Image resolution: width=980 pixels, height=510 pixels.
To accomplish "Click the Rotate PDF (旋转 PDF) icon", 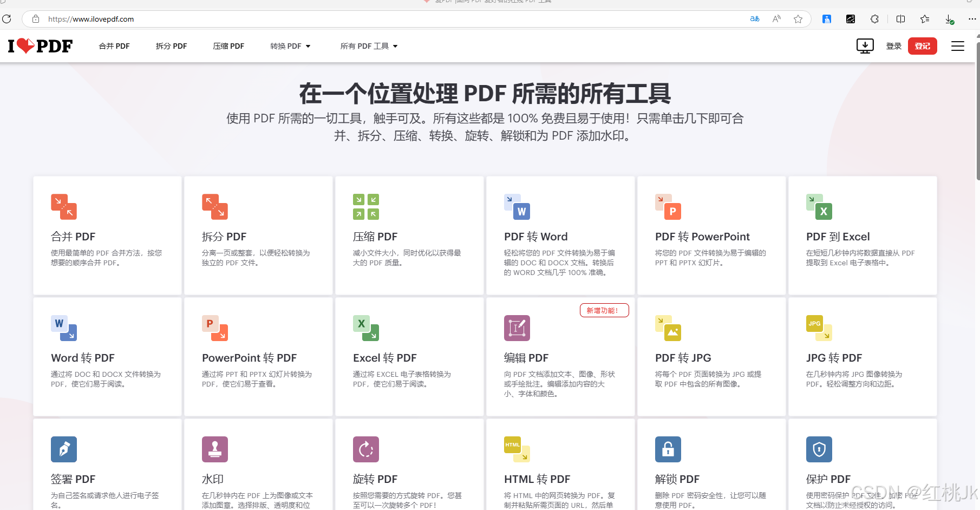I will tap(366, 449).
